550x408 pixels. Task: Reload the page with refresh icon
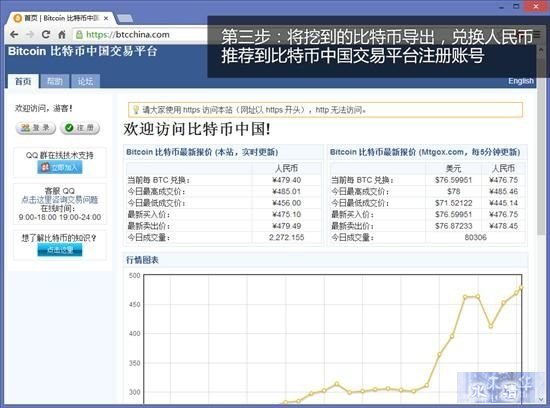46,34
